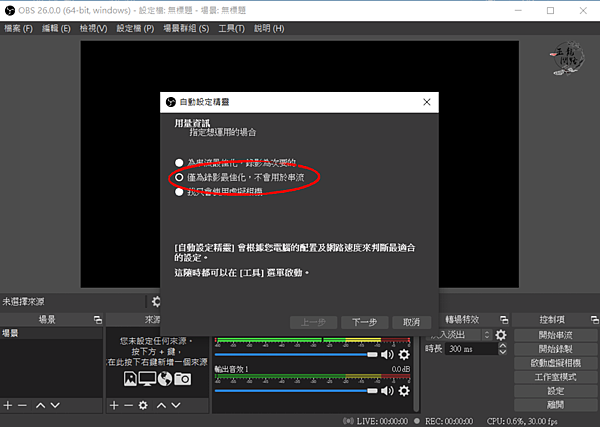The image size is (600, 427).
Task: Add a new scene with plus icon
Action: (x=8, y=405)
